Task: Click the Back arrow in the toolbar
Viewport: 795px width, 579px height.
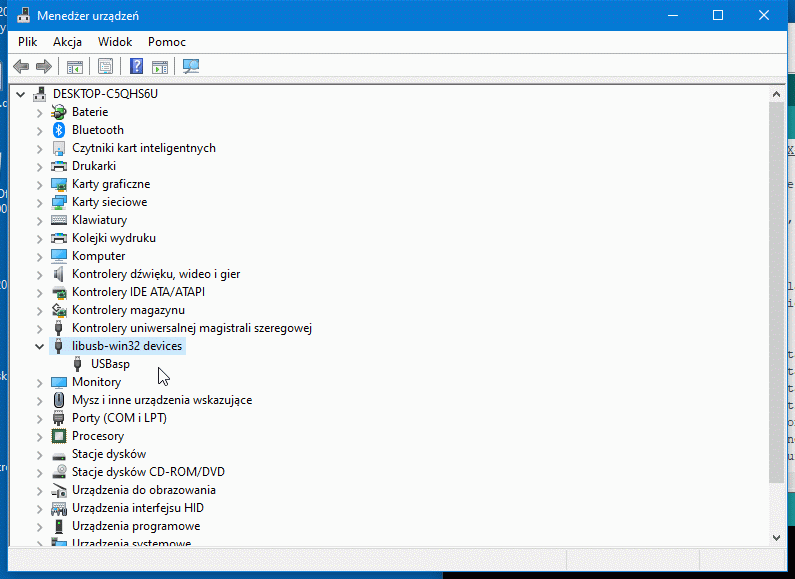Action: point(21,67)
